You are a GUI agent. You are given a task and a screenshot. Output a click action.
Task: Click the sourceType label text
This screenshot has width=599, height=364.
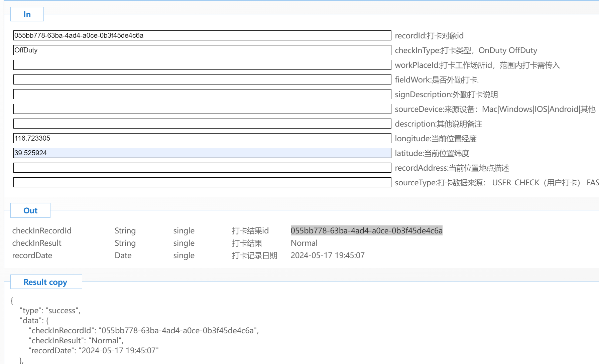click(x=497, y=183)
